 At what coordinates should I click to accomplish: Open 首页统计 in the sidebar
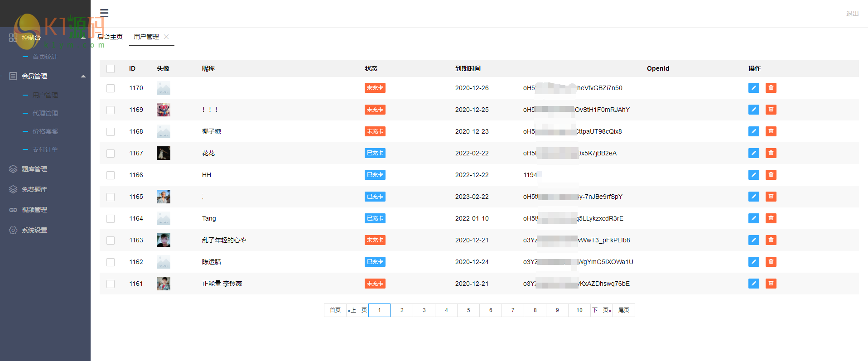[45, 57]
